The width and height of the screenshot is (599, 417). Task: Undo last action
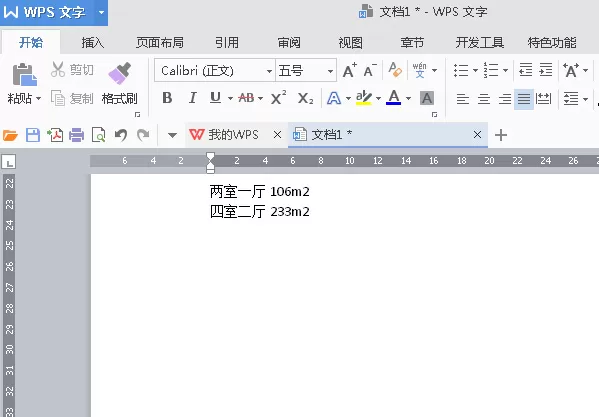point(121,135)
